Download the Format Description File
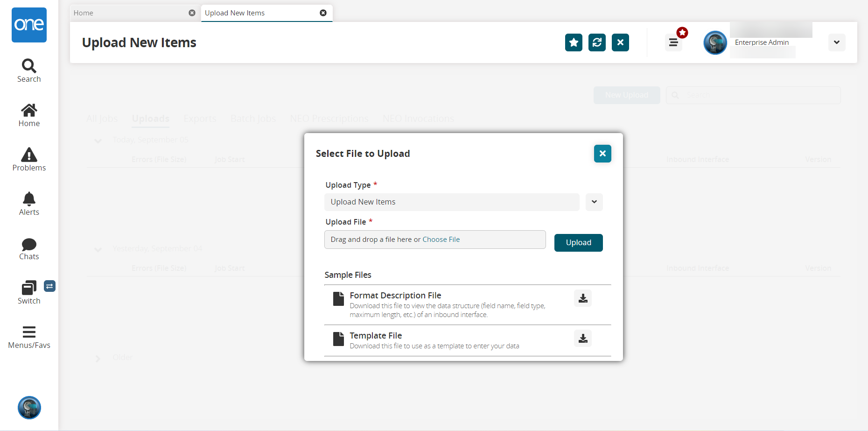The image size is (868, 431). click(583, 298)
